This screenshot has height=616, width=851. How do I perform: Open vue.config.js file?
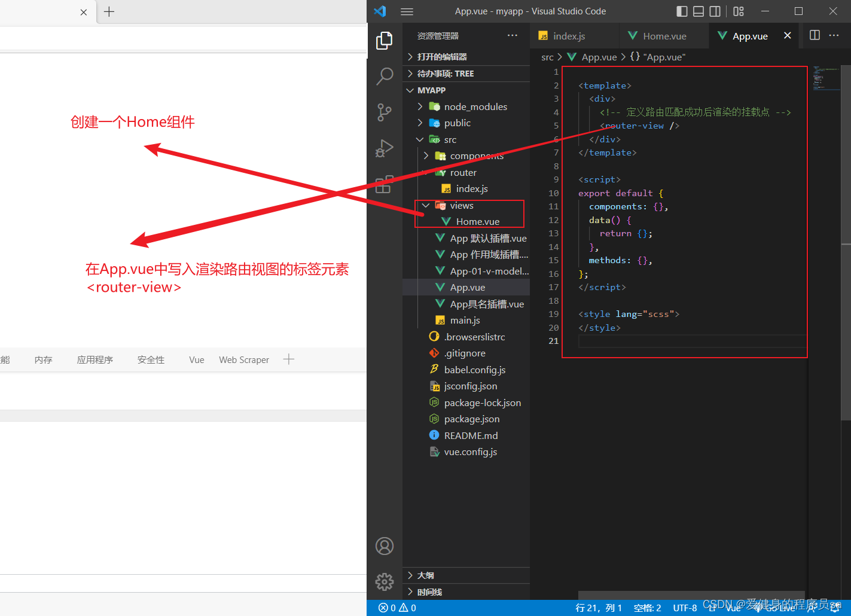pyautogui.click(x=466, y=452)
